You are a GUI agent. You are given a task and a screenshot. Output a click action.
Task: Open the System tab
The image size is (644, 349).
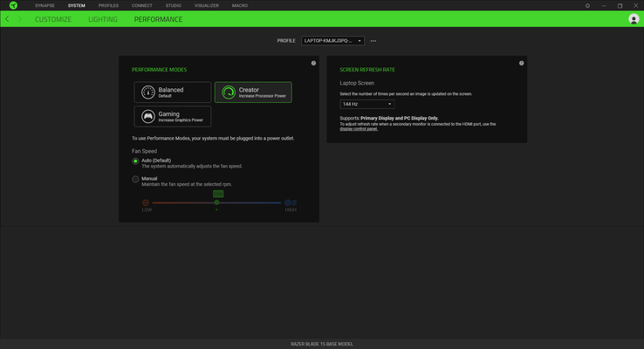pyautogui.click(x=77, y=6)
